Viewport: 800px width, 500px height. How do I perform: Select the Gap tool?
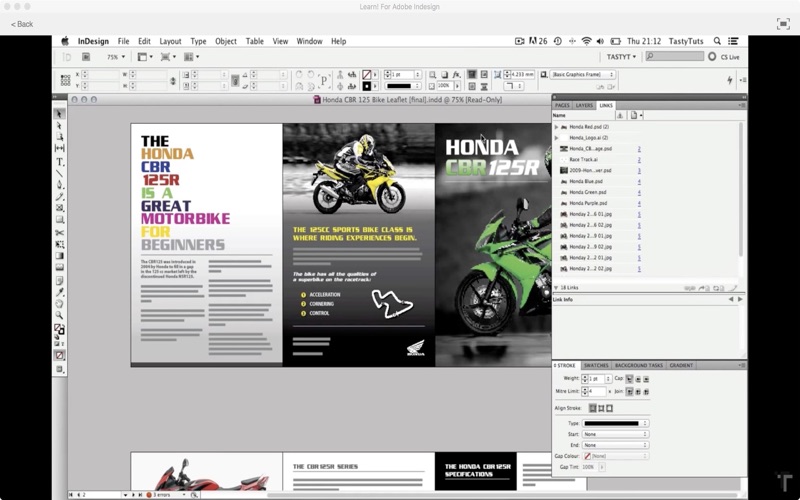(x=59, y=148)
